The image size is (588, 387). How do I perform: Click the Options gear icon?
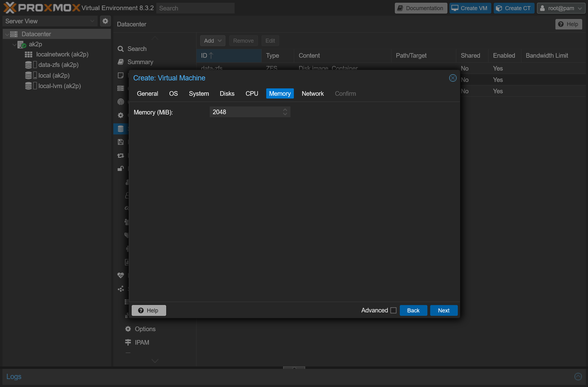click(128, 329)
